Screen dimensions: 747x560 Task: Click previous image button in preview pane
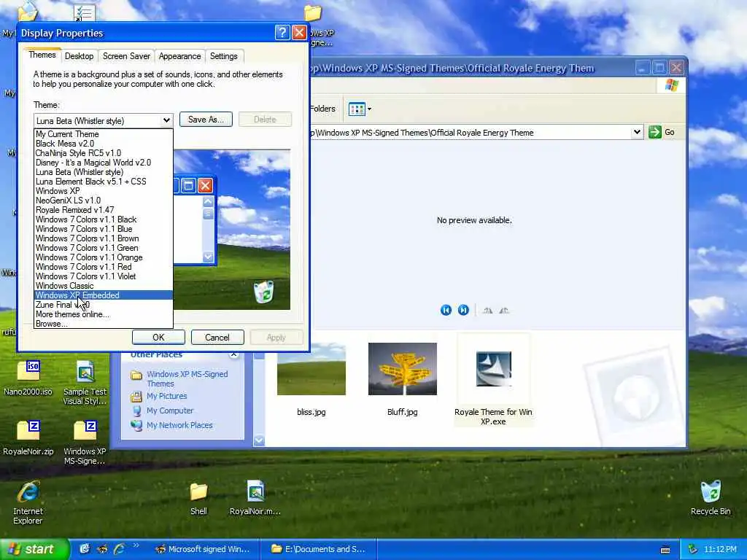446,311
